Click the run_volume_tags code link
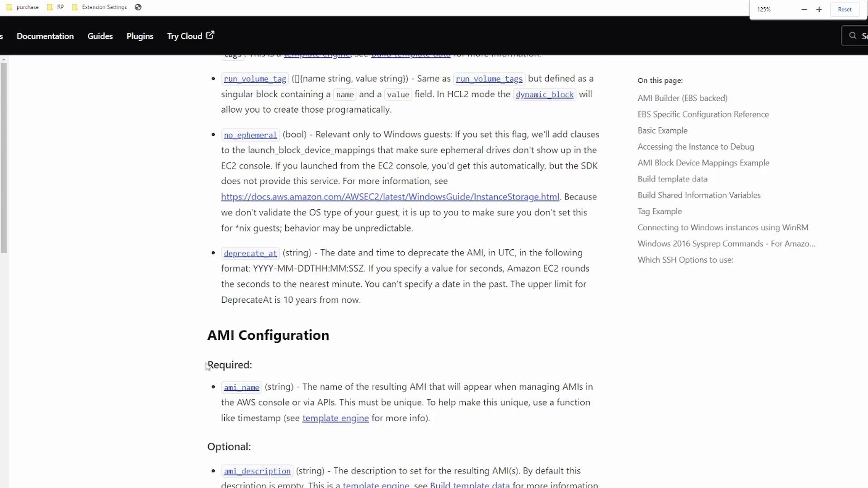Viewport: 868px width, 488px height. point(489,79)
